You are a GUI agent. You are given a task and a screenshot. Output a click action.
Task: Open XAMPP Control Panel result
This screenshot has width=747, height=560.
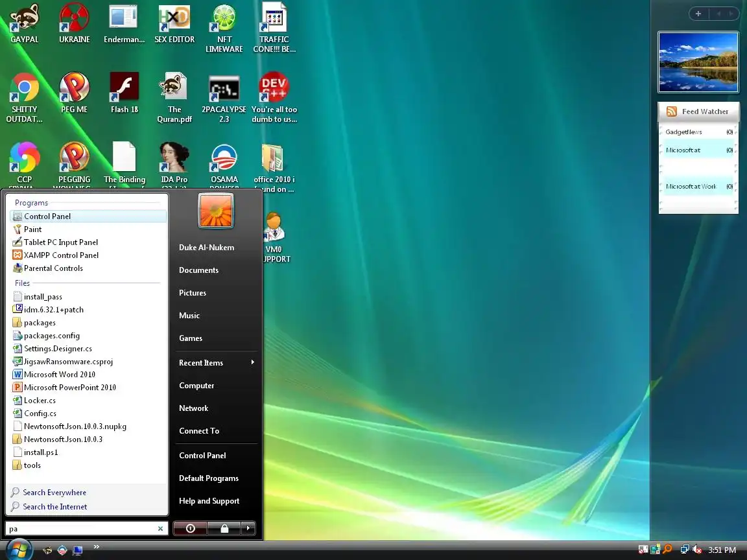tap(88, 255)
